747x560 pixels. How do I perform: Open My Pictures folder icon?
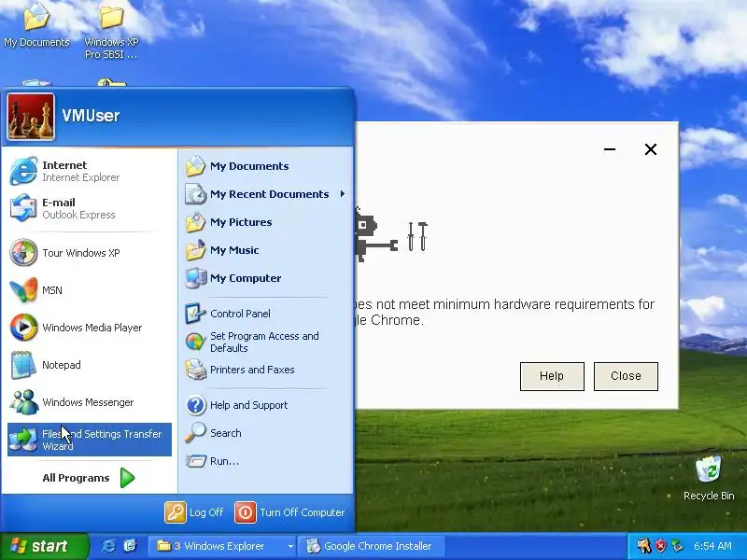pos(195,222)
